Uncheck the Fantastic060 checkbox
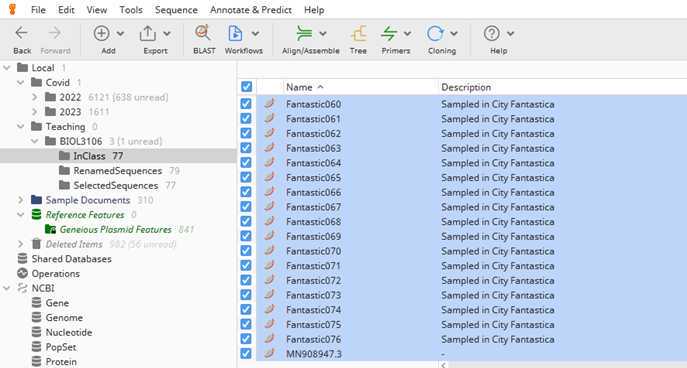The image size is (687, 368). 246,104
